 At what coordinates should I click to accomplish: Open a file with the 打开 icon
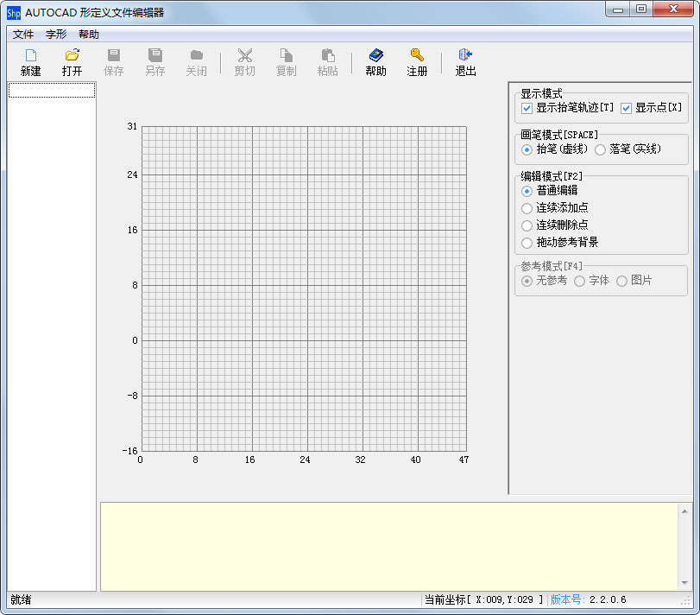pyautogui.click(x=72, y=62)
